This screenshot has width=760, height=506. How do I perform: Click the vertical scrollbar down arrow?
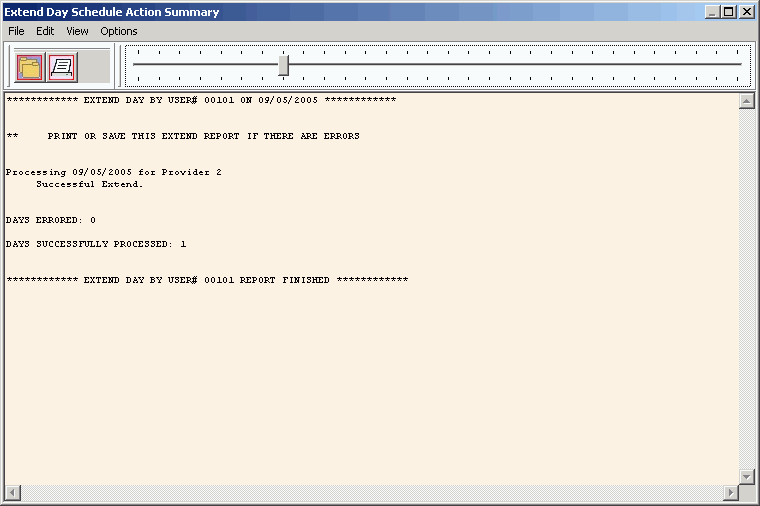(x=746, y=476)
